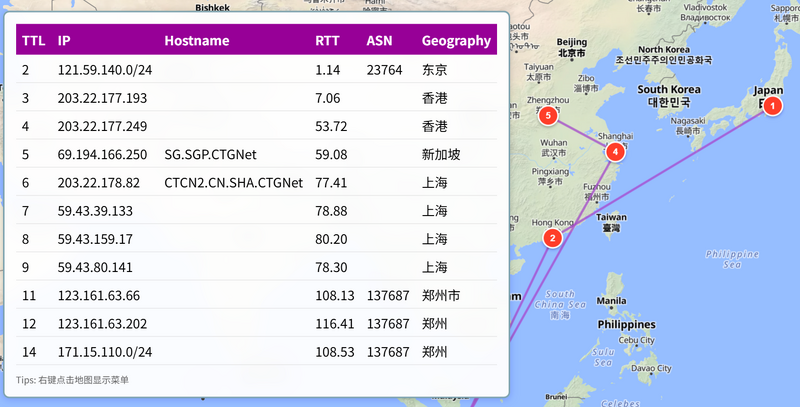Image resolution: width=800 pixels, height=407 pixels.
Task: Select IP 123.161.63.202 cell
Action: [102, 323]
